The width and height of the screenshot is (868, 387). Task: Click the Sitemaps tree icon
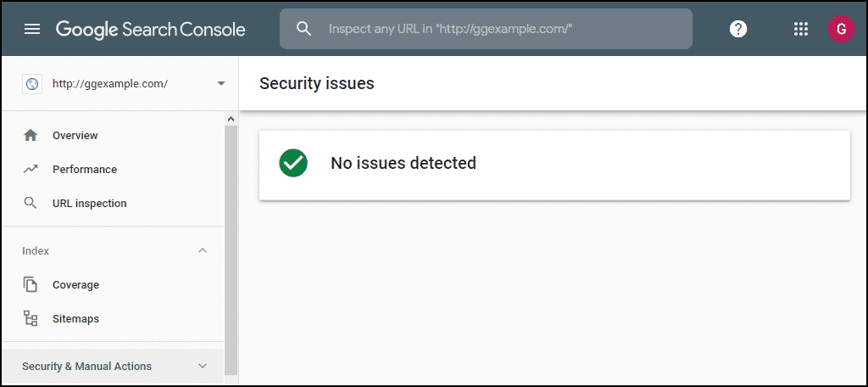pyautogui.click(x=31, y=319)
